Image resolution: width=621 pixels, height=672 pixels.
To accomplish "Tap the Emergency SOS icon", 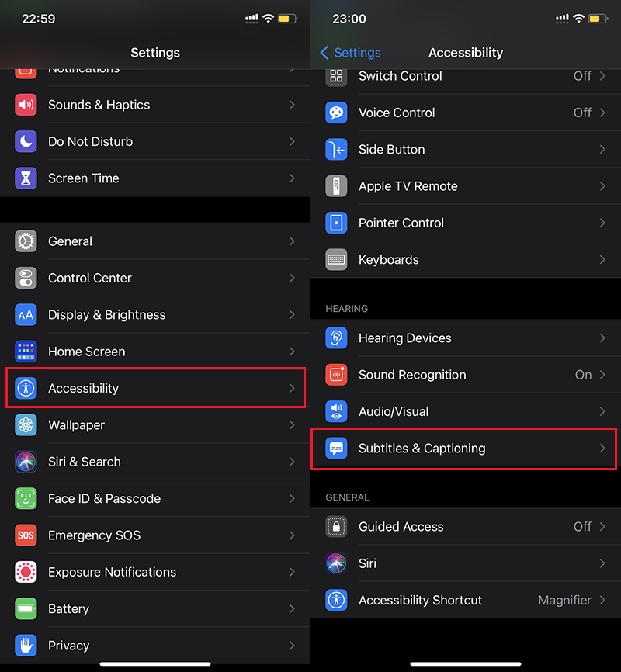I will (x=26, y=535).
